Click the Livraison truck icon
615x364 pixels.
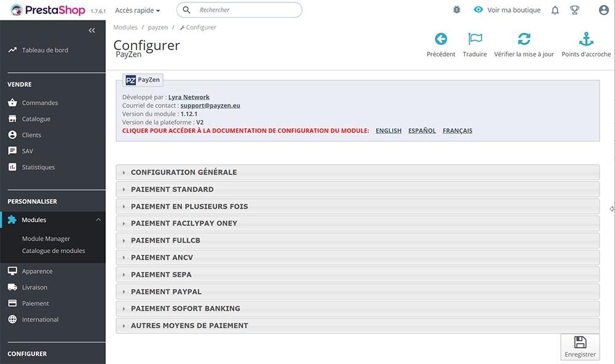[12, 287]
